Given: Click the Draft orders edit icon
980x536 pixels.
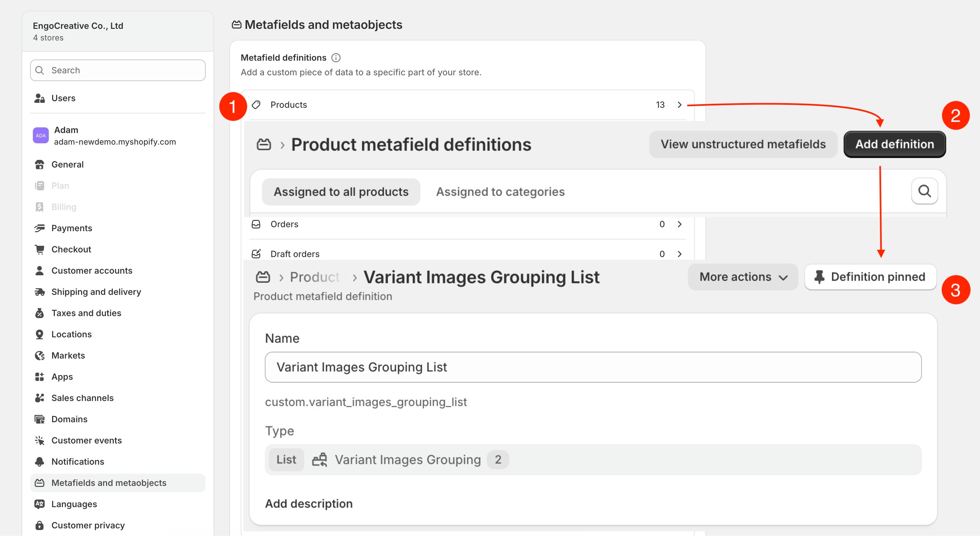Looking at the screenshot, I should (256, 254).
